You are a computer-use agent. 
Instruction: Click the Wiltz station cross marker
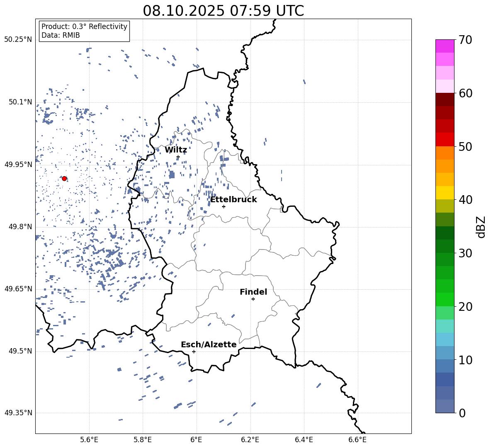coord(178,157)
